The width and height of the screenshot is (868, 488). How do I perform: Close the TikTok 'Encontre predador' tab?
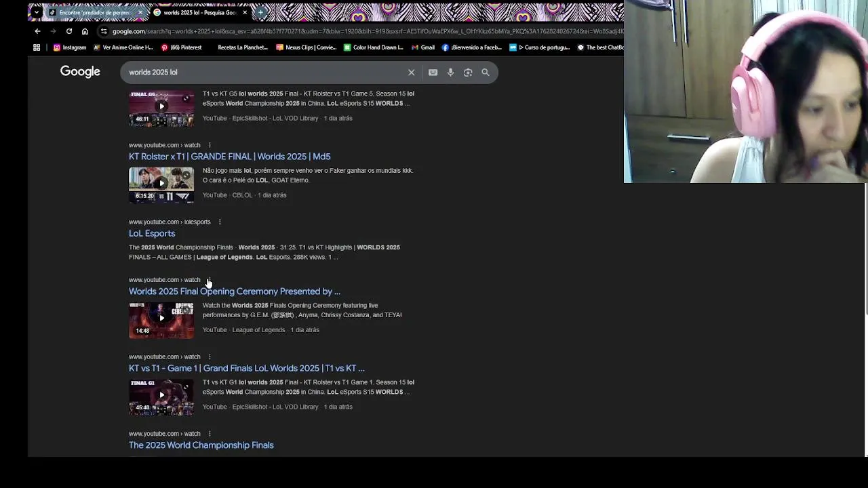[140, 12]
